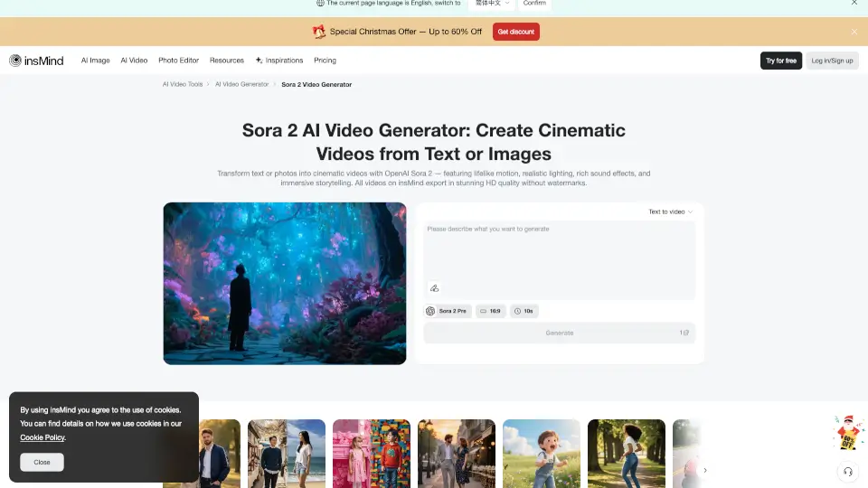Open the AI Image menu
Screen dimensions: 868x488
[95, 61]
